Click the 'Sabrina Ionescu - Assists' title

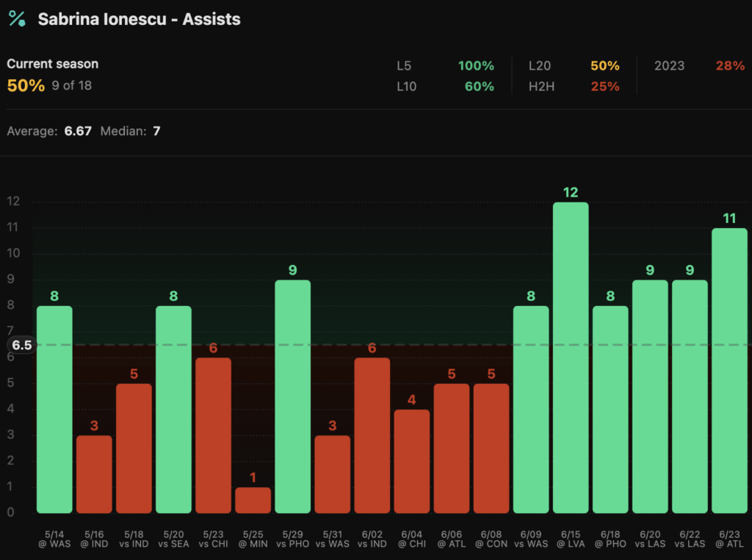tap(139, 19)
